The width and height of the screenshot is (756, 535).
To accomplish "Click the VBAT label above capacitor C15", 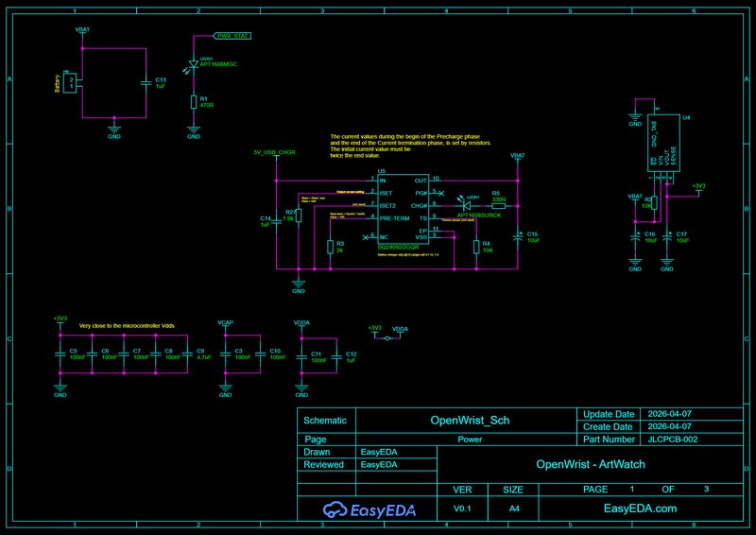I will point(517,156).
